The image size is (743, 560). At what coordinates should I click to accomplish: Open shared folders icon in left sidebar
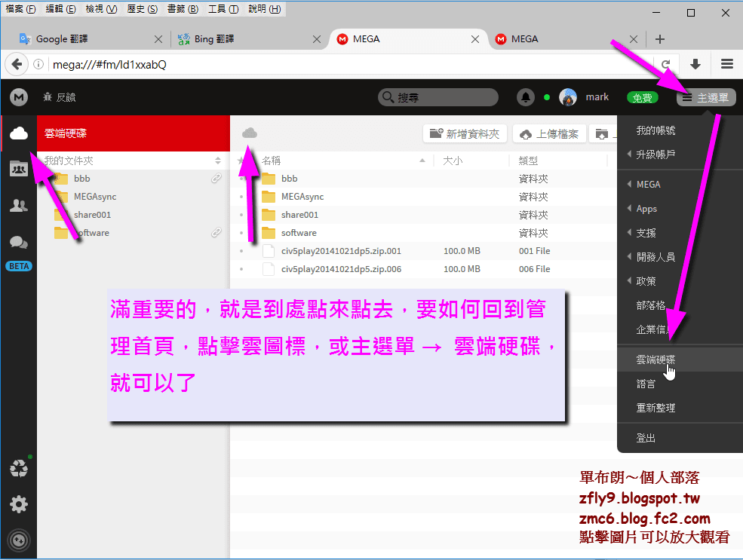19,169
